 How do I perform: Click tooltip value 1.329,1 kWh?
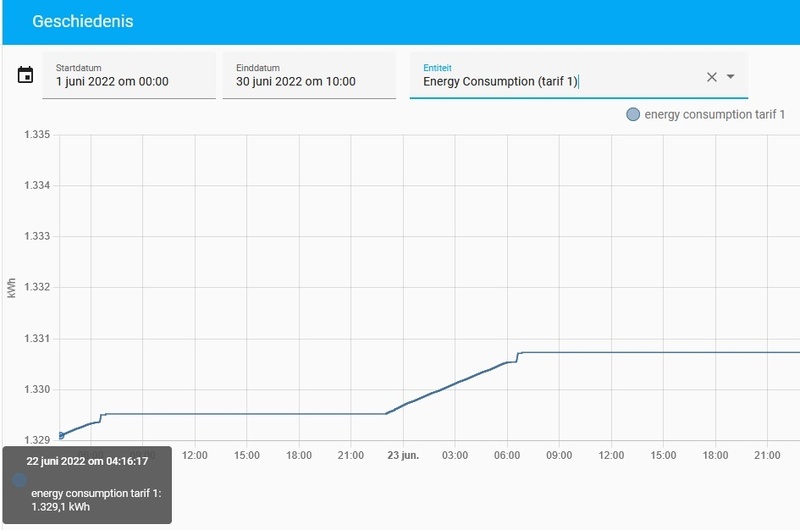[61, 507]
